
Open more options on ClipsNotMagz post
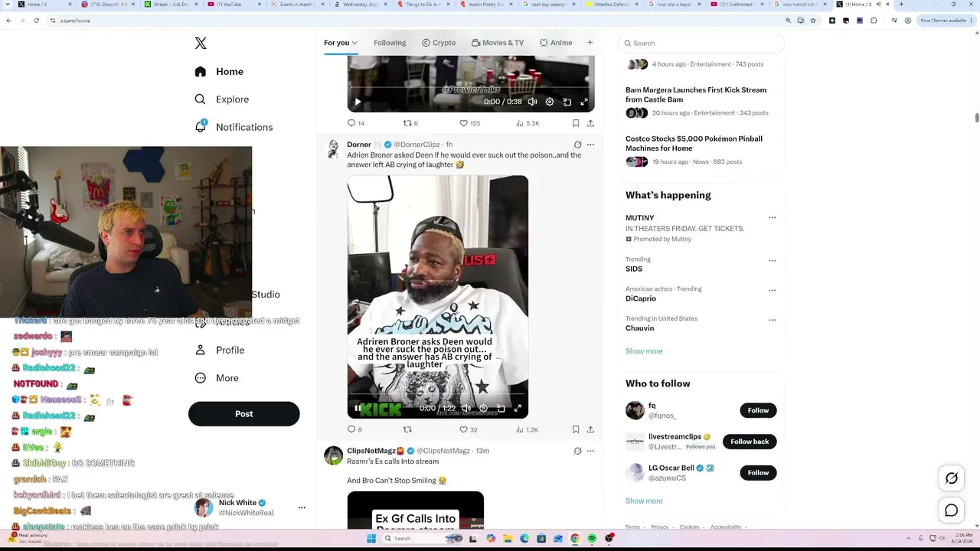590,451
